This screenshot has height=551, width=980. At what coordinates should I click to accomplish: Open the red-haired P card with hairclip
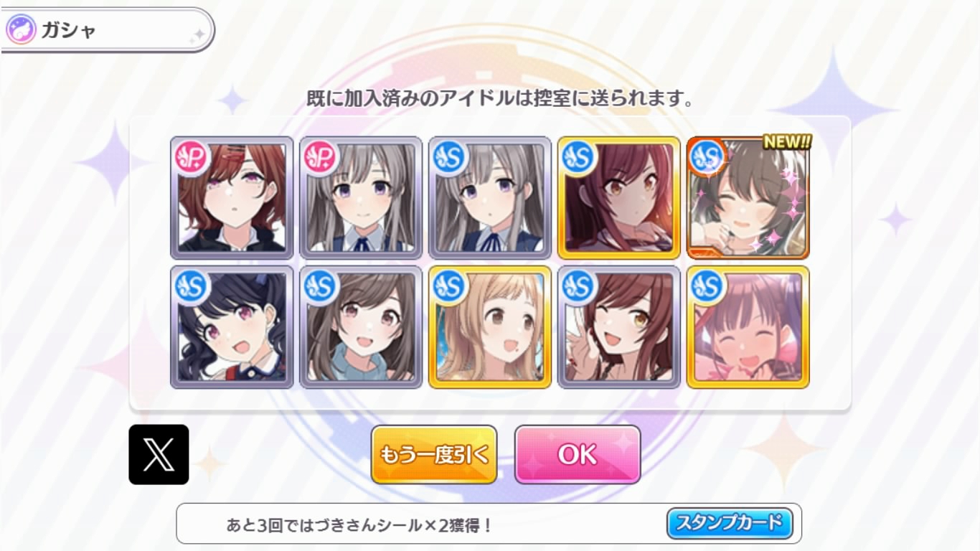[232, 198]
